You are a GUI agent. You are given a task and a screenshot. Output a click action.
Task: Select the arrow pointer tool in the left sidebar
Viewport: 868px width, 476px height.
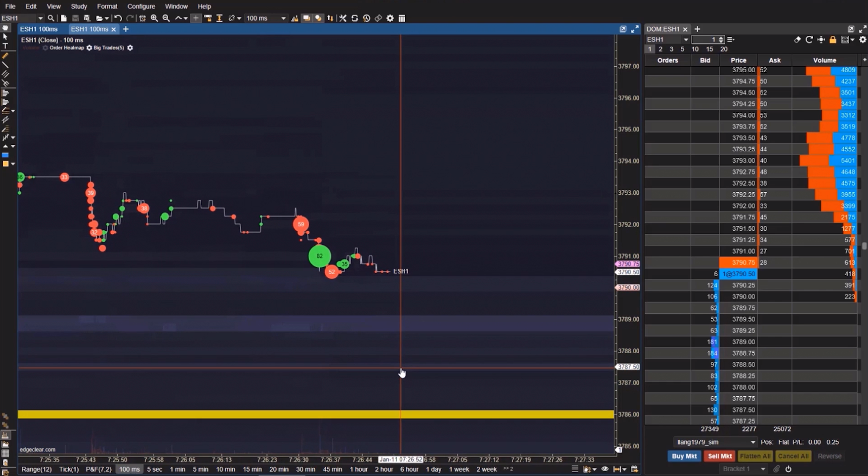(5, 37)
